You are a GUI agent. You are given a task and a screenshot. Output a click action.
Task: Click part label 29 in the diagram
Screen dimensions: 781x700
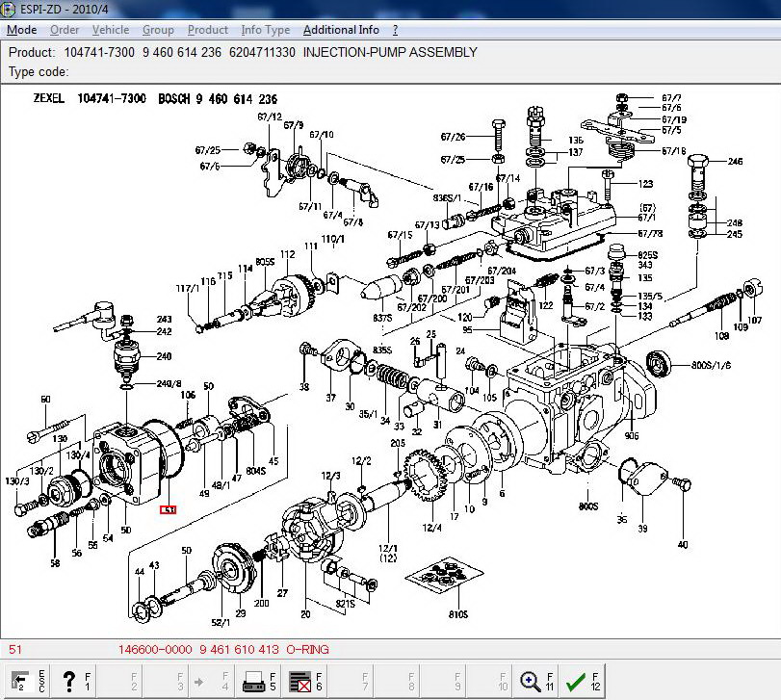click(241, 613)
